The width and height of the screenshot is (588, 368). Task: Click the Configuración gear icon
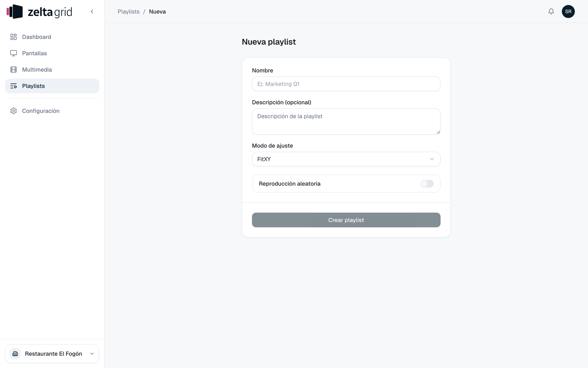point(13,111)
